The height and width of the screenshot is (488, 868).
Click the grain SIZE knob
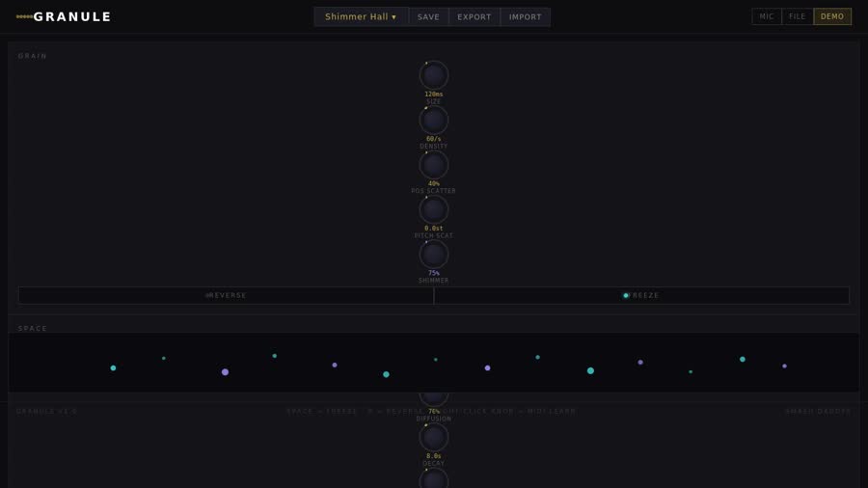[x=433, y=75]
